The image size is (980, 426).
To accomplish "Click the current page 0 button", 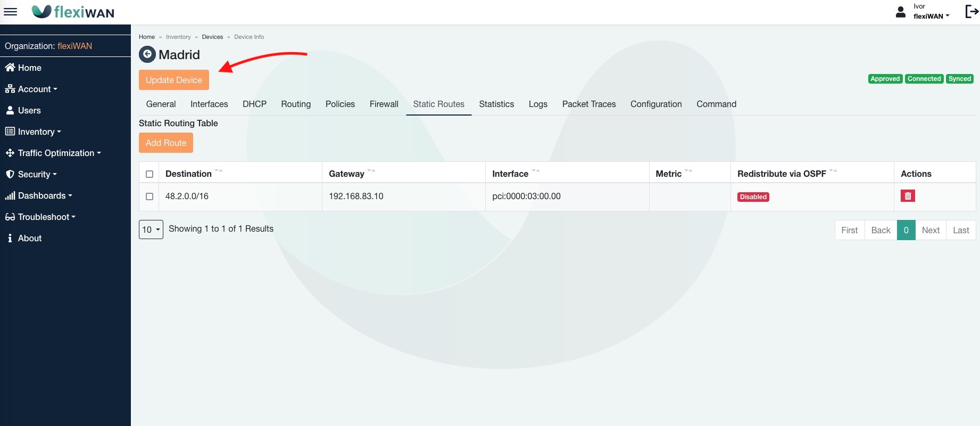I will pyautogui.click(x=906, y=230).
